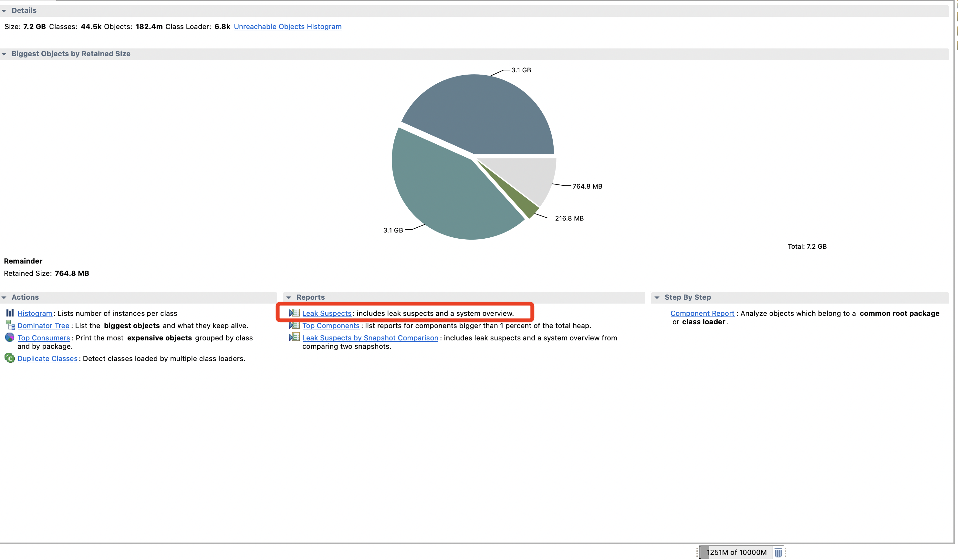
Task: Run garbage collector via trash can icon
Action: pyautogui.click(x=778, y=552)
